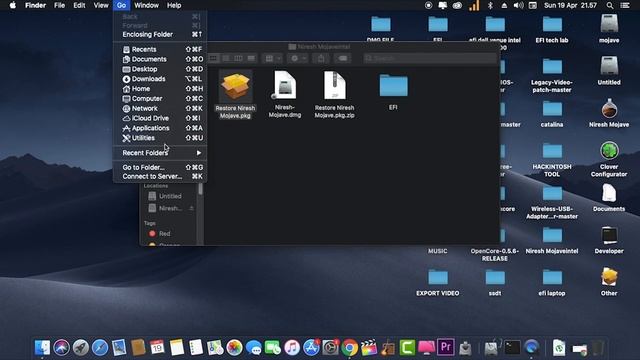Screen dimensions: 640x360
Task: Select Untitled under sidebar Locations
Action: 170,196
